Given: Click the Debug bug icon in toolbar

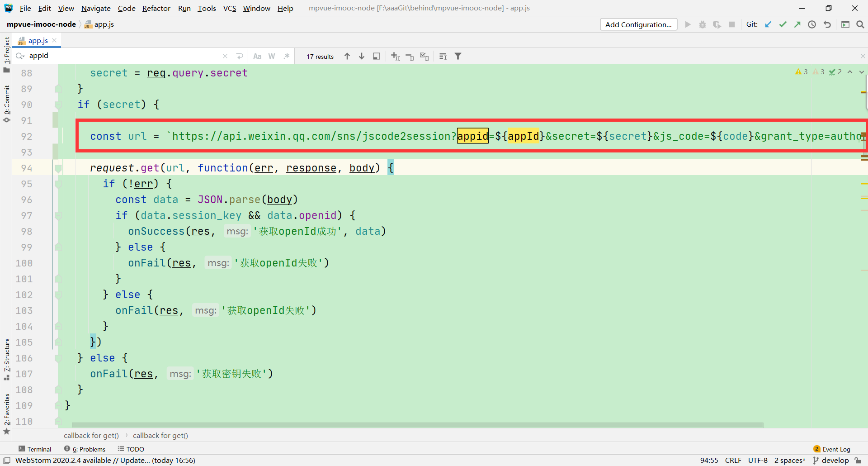Looking at the screenshot, I should click(x=703, y=24).
